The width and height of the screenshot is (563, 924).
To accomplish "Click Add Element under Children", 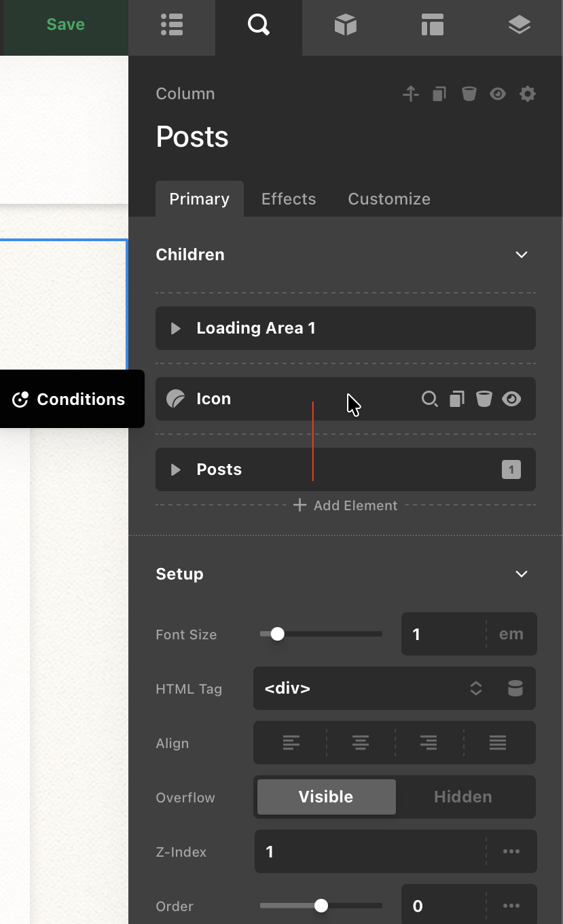I will pos(346,505).
